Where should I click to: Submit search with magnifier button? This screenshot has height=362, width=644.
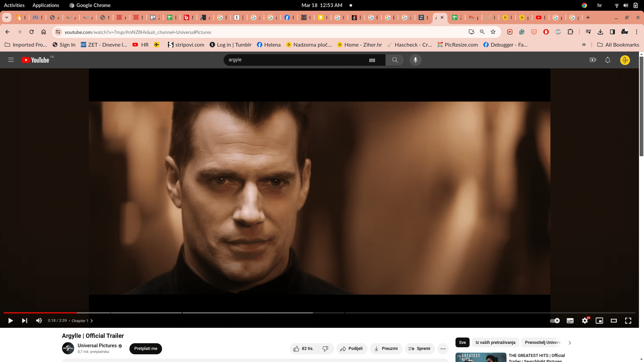point(395,60)
